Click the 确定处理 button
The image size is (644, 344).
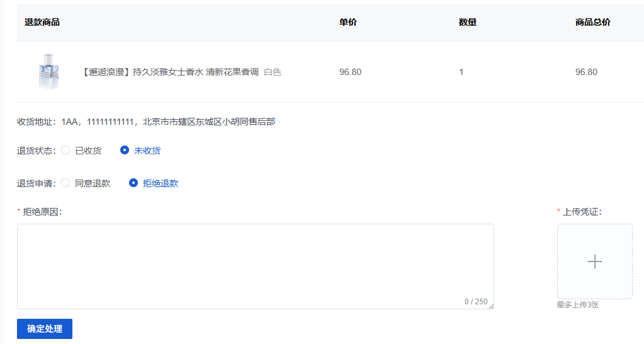[45, 329]
